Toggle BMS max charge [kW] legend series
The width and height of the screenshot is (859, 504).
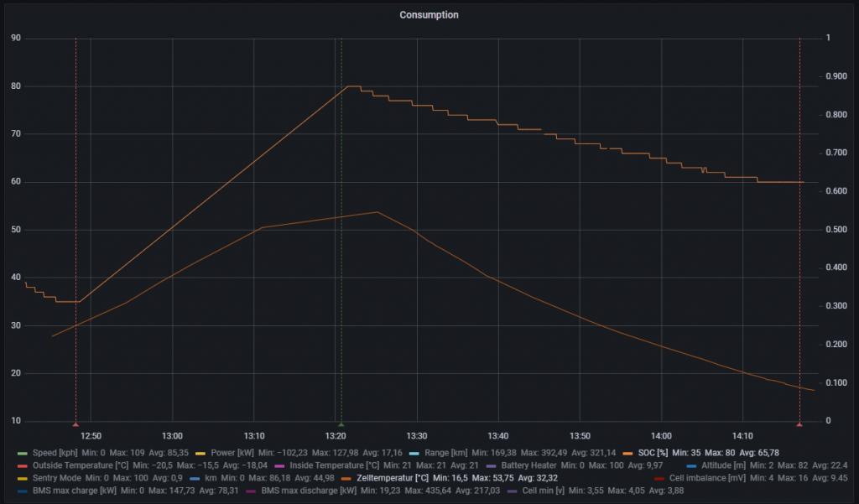[x=74, y=491]
